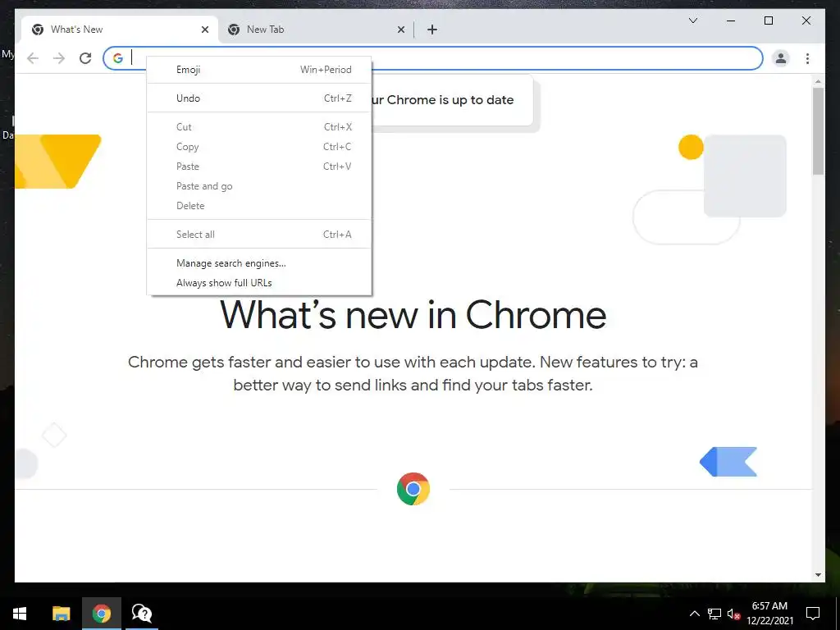The width and height of the screenshot is (840, 630).
Task: Open the Action Center notifications icon
Action: point(813,614)
